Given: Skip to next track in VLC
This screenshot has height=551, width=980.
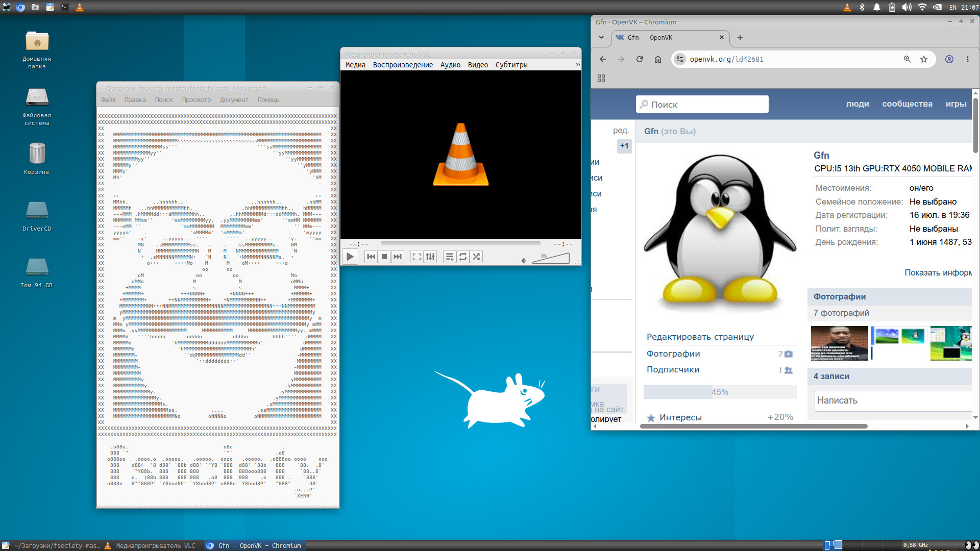Looking at the screenshot, I should [x=398, y=257].
